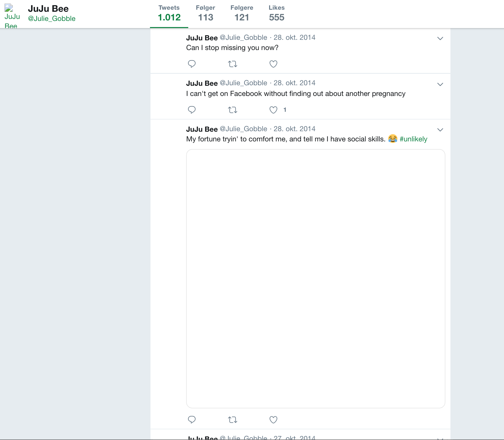This screenshot has height=440, width=504.
Task: Switch to the Tweets tab
Action: tap(169, 14)
